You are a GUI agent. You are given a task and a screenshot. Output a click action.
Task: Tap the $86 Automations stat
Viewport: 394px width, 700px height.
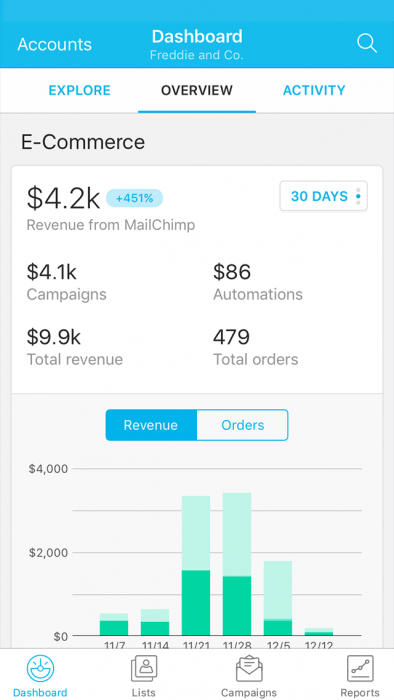[258, 282]
